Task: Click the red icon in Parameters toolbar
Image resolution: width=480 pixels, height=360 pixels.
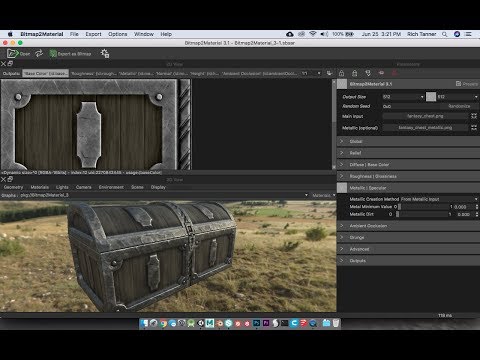Action: click(395, 73)
